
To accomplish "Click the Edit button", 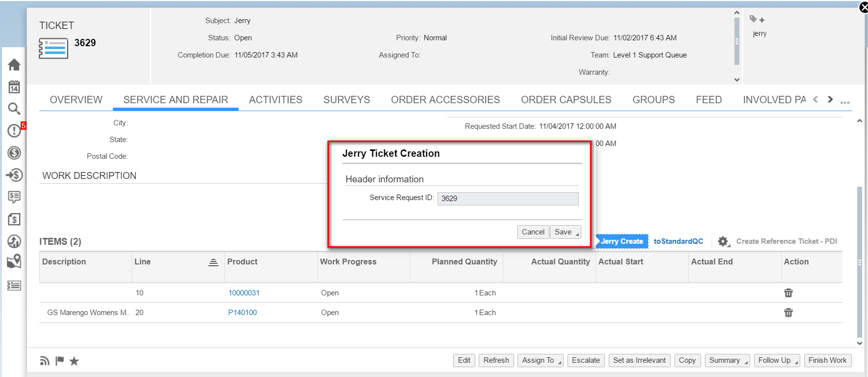I will 464,360.
